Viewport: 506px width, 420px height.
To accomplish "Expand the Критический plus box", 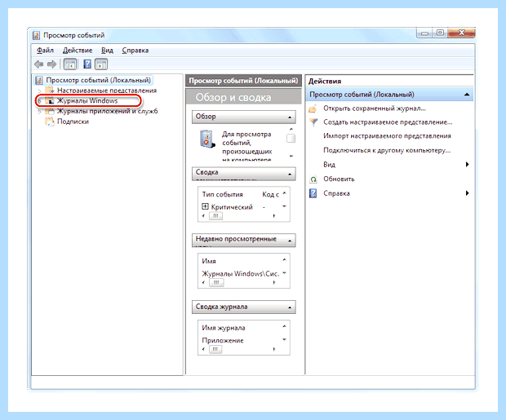I will pos(205,206).
